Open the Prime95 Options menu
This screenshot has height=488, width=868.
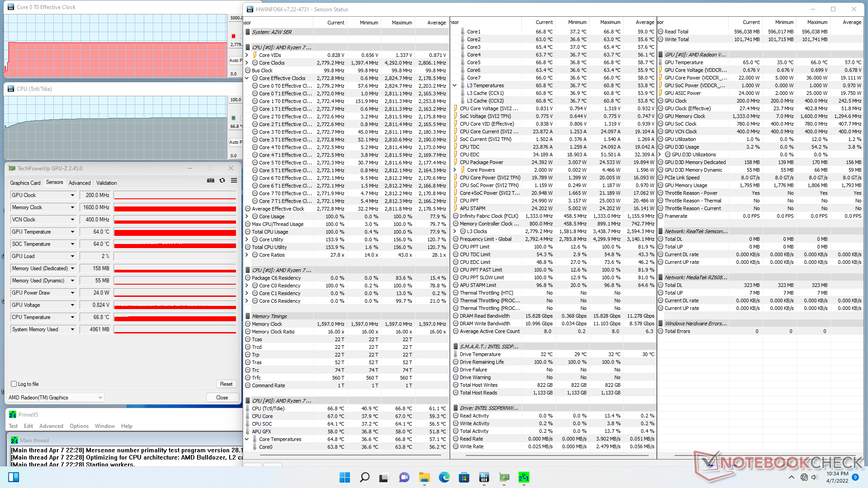(79, 426)
